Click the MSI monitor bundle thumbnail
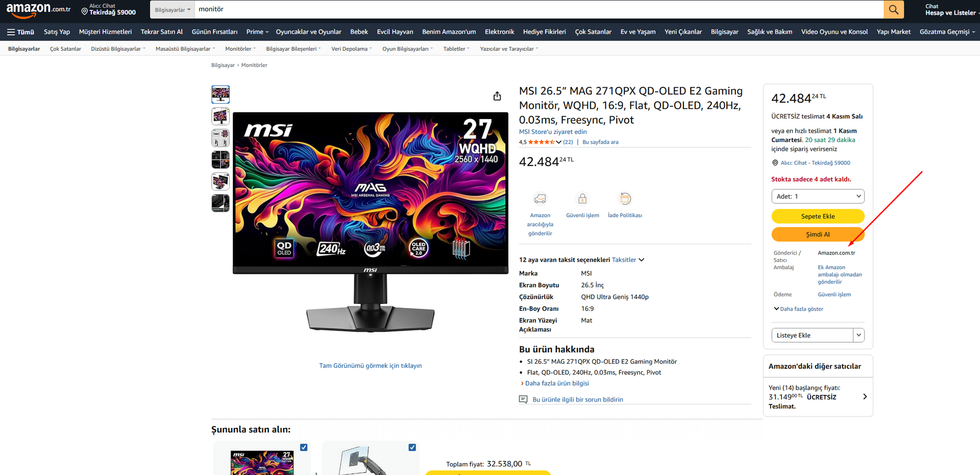 point(262,462)
